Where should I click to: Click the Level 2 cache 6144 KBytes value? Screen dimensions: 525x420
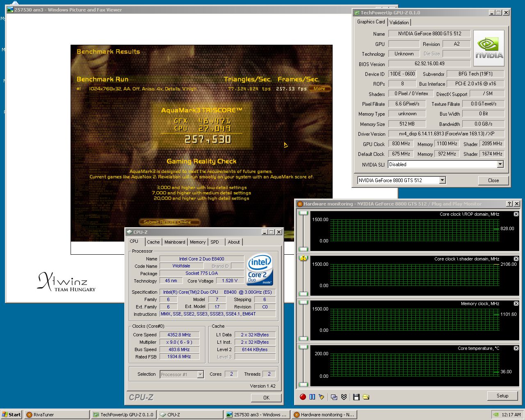click(x=255, y=349)
